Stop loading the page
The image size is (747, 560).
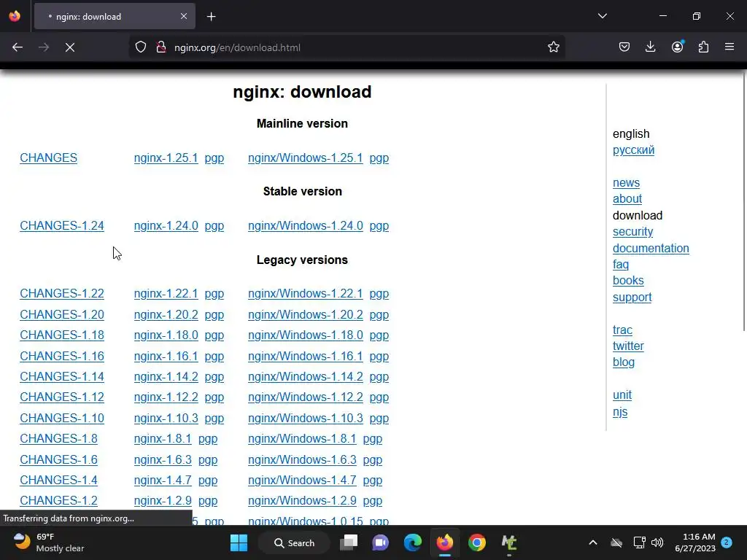point(70,47)
